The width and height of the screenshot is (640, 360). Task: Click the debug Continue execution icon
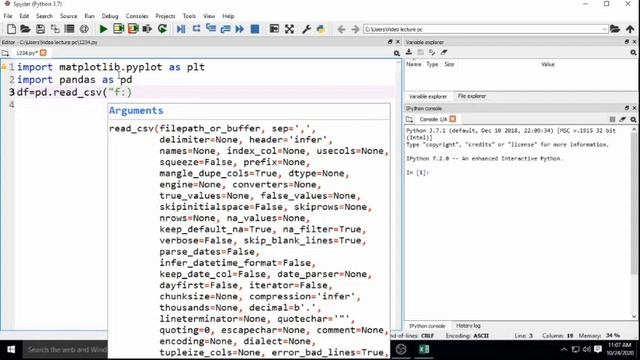click(240, 29)
